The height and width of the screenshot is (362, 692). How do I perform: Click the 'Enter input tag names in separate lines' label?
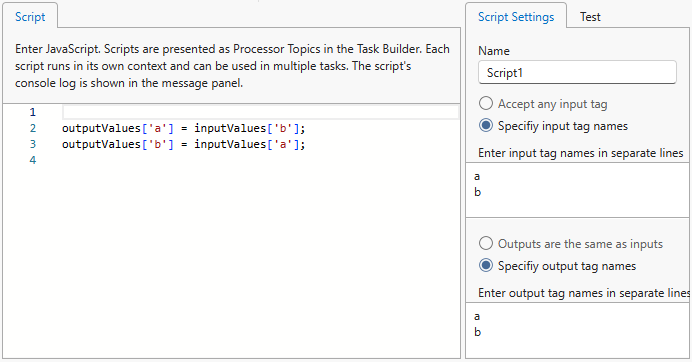(x=580, y=153)
